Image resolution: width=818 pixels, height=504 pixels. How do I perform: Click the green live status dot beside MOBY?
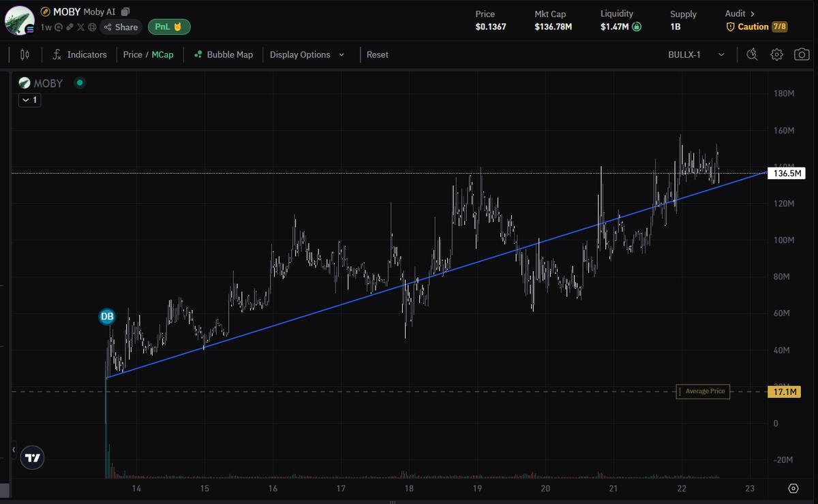pyautogui.click(x=80, y=82)
